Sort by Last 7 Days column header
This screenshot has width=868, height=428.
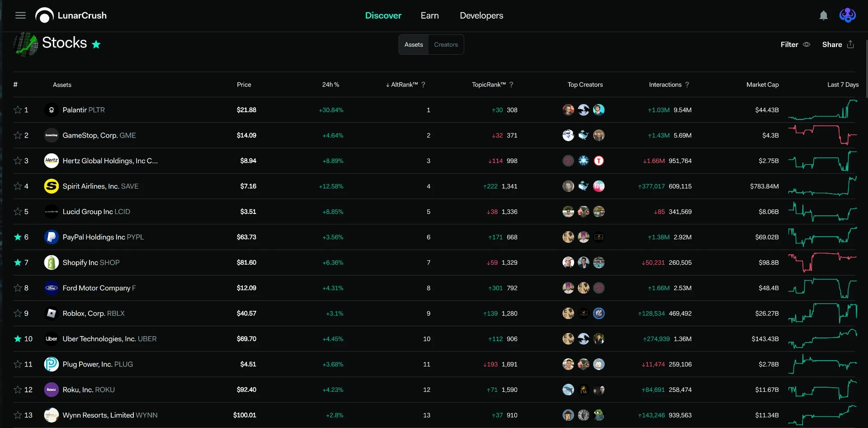pyautogui.click(x=843, y=85)
